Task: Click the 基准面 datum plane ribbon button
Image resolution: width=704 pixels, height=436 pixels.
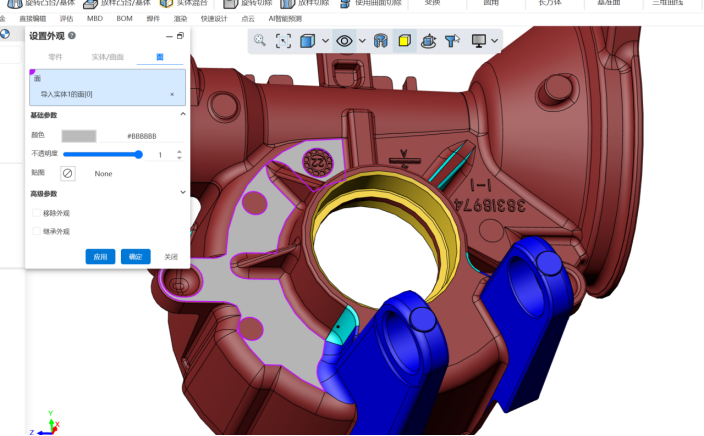Action: point(608,3)
